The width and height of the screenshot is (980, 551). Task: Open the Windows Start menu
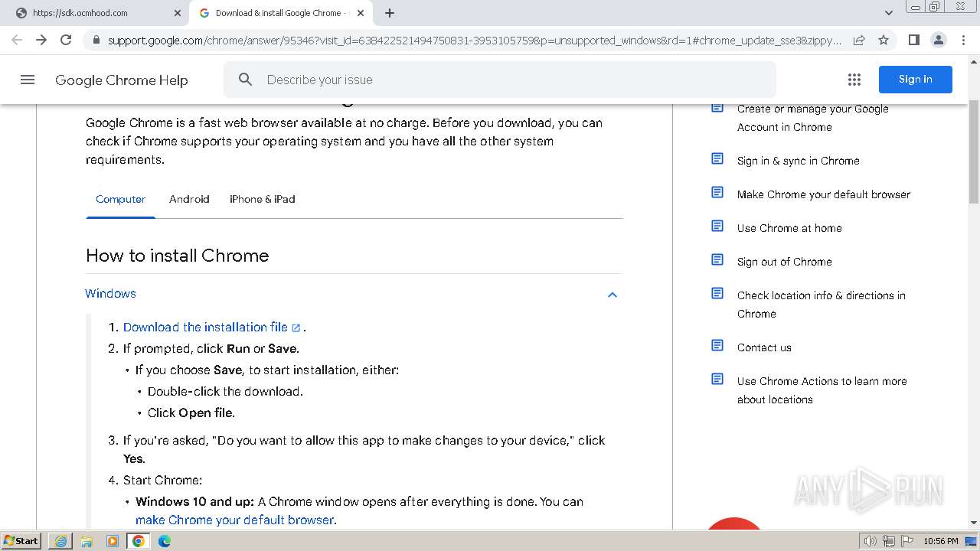[x=21, y=540]
